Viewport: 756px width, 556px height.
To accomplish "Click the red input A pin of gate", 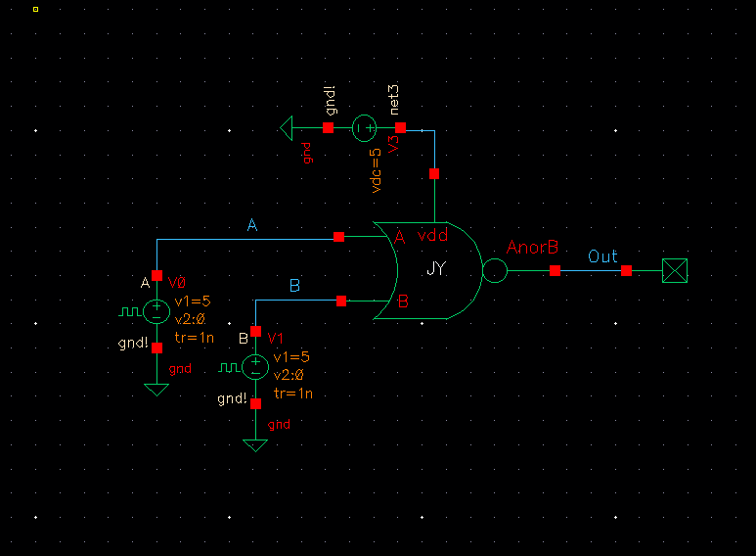I will pyautogui.click(x=339, y=237).
